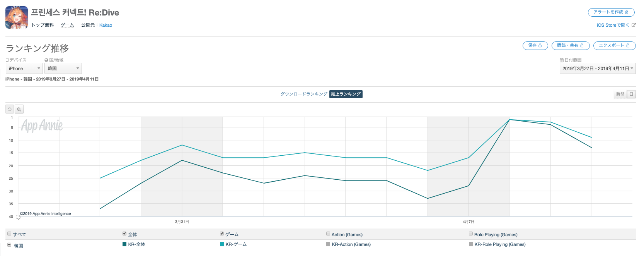Click the 保存 button
644x256 pixels.
click(x=535, y=46)
